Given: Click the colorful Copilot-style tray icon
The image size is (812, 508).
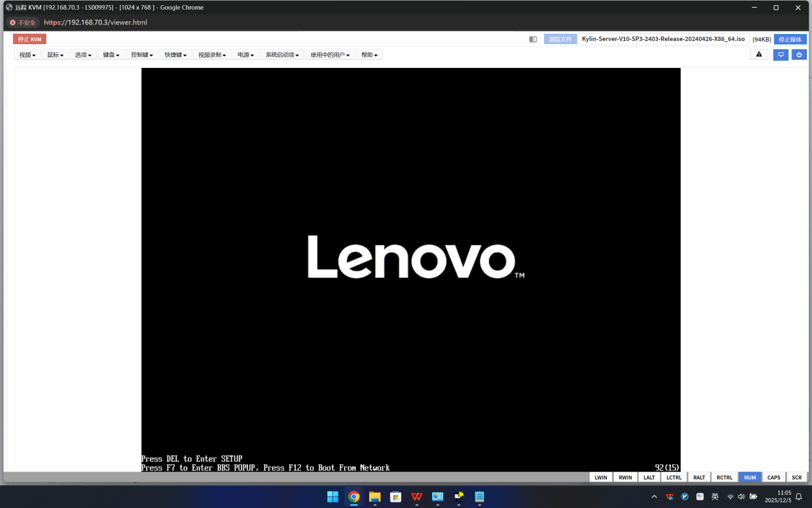Looking at the screenshot, I should click(x=700, y=496).
